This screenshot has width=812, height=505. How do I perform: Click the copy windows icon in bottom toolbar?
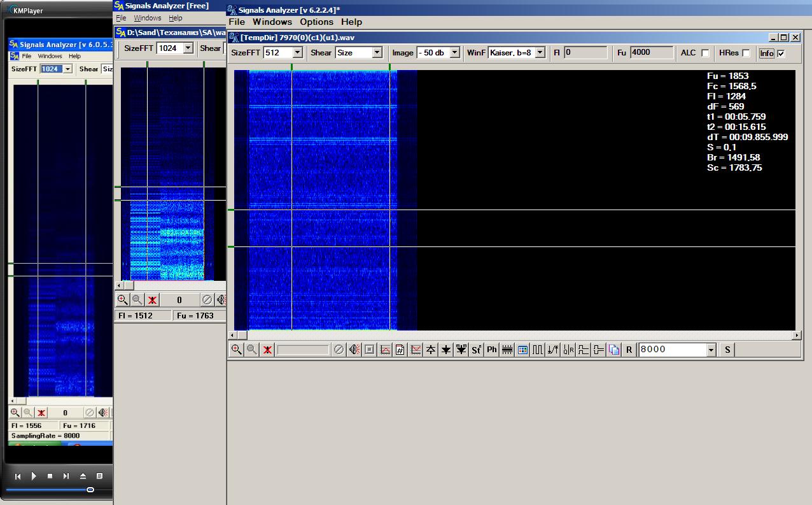[x=613, y=350]
